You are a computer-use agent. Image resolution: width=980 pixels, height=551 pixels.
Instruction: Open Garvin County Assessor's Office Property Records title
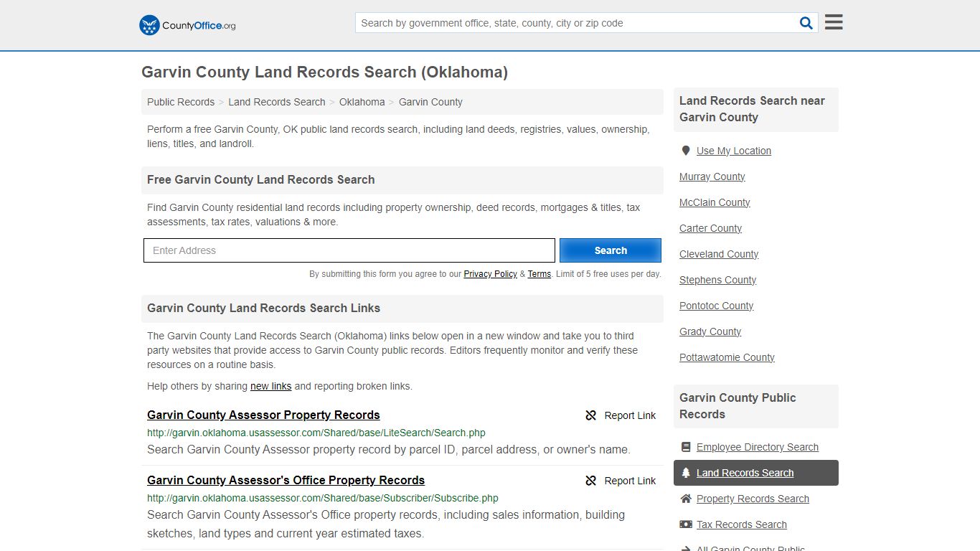coord(286,480)
